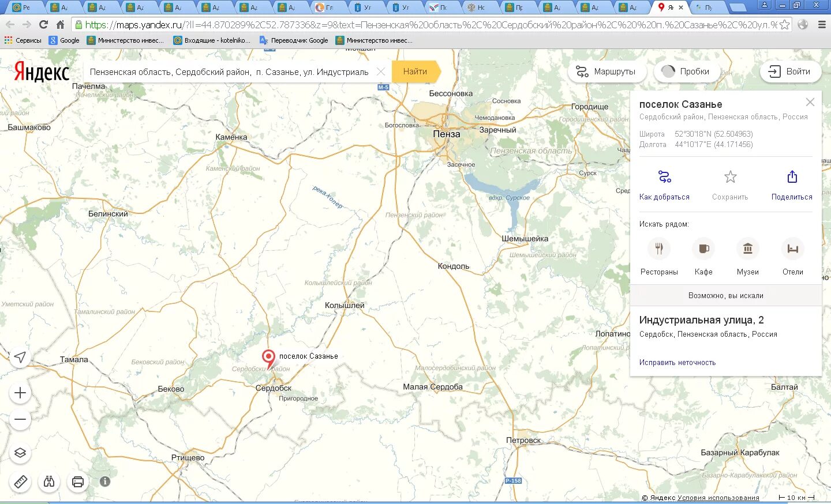This screenshot has height=504, width=831.
Task: Click the Условия использования link
Action: coord(718,497)
